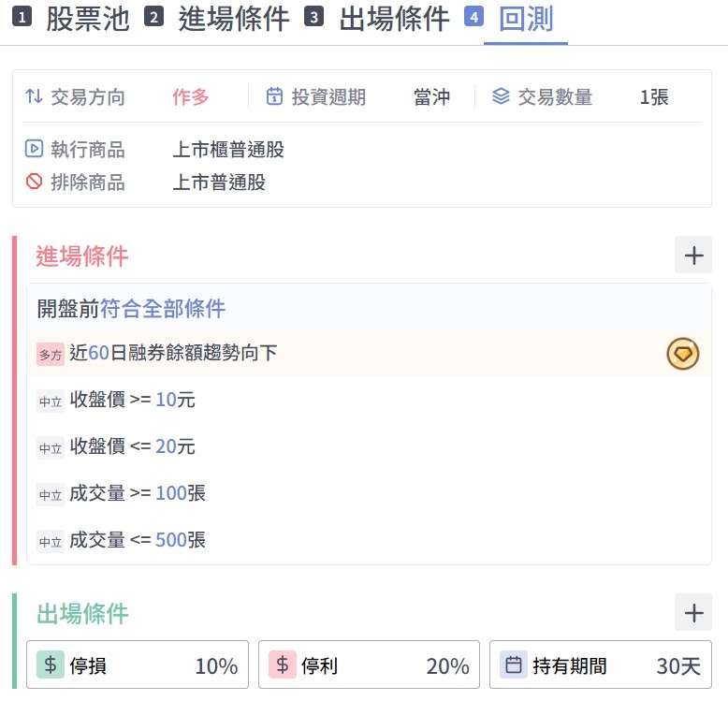Viewport: 728px width, 701px height.
Task: Click the 排除商品 prohibited icon
Action: click(35, 182)
